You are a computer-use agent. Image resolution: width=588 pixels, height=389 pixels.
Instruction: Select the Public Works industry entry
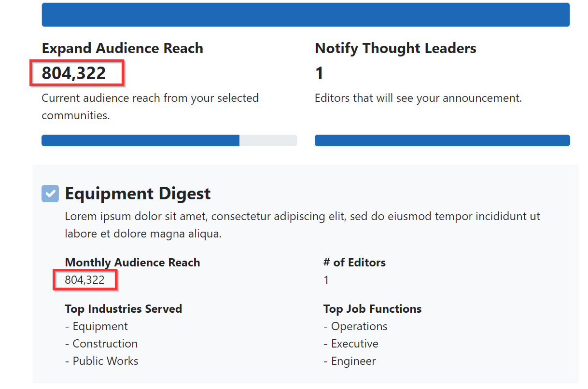click(x=105, y=361)
